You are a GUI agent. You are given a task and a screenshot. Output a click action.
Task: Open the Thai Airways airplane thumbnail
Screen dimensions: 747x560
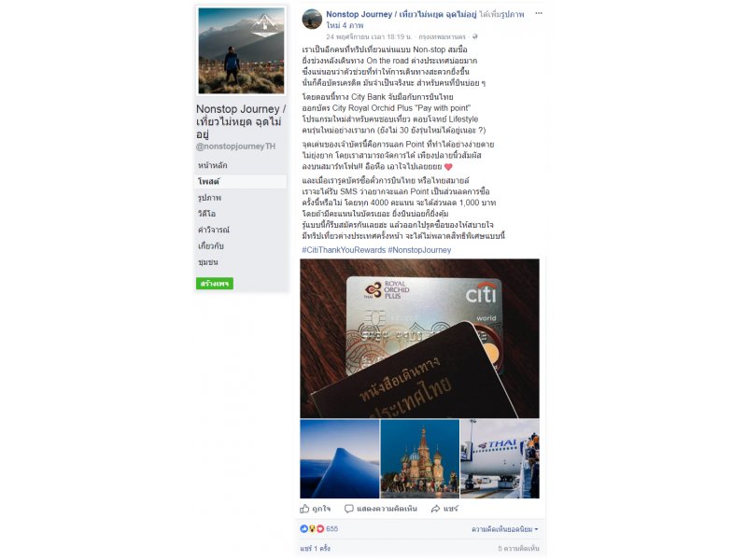click(x=500, y=458)
